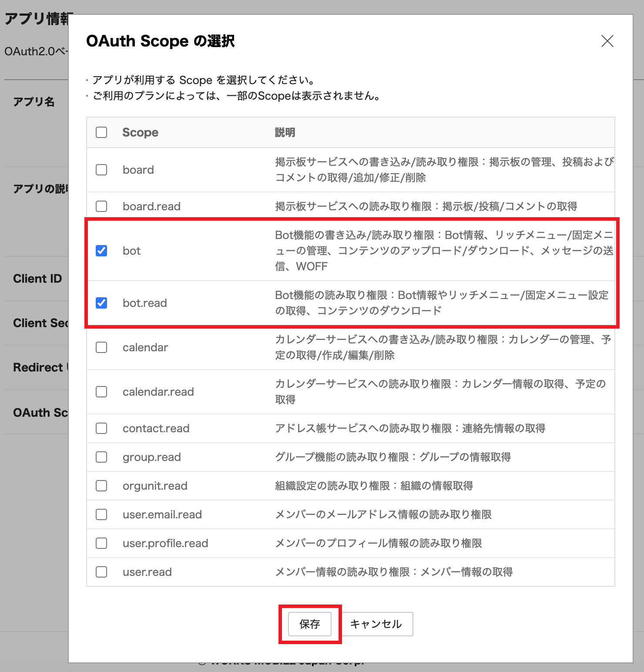Uncheck the bot scope
The width and height of the screenshot is (644, 672).
pyautogui.click(x=101, y=251)
